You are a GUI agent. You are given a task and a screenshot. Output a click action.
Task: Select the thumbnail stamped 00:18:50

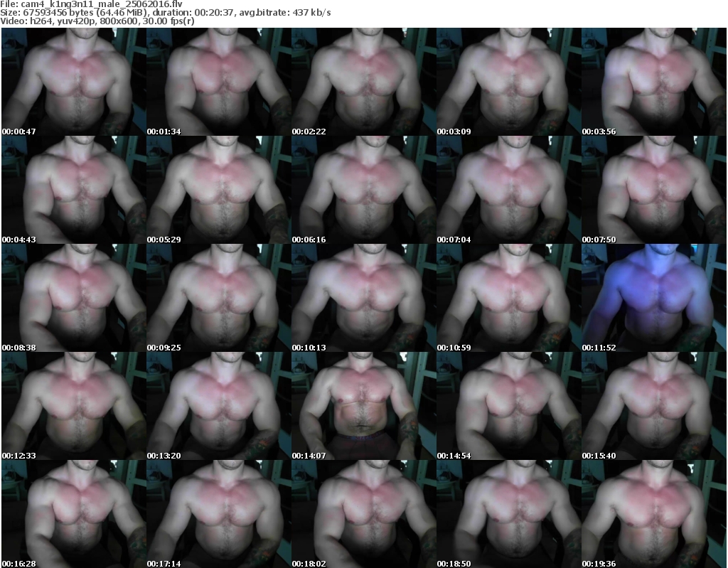(x=509, y=514)
